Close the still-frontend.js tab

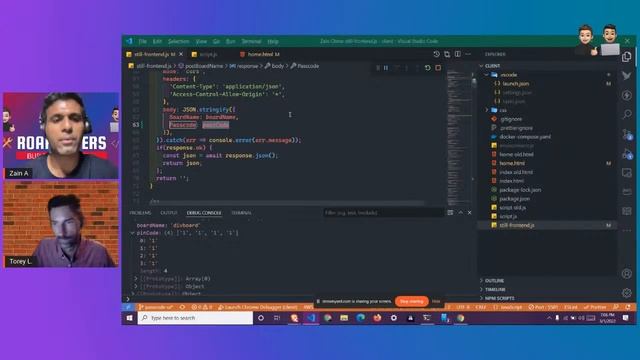click(x=181, y=54)
